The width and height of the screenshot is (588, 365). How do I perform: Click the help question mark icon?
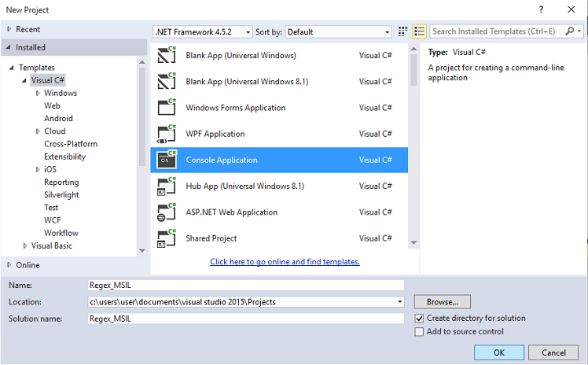click(541, 9)
